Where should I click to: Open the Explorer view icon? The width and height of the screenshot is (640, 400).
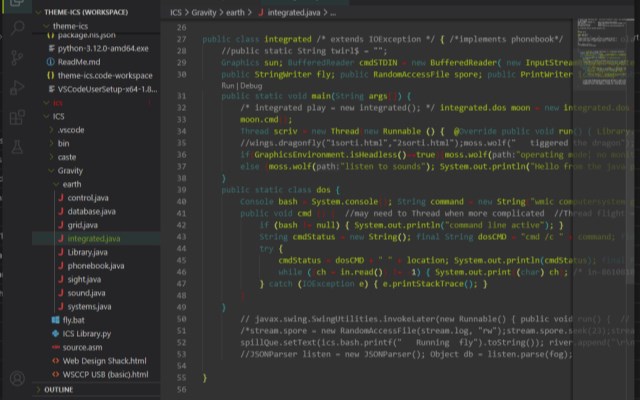click(17, 4)
